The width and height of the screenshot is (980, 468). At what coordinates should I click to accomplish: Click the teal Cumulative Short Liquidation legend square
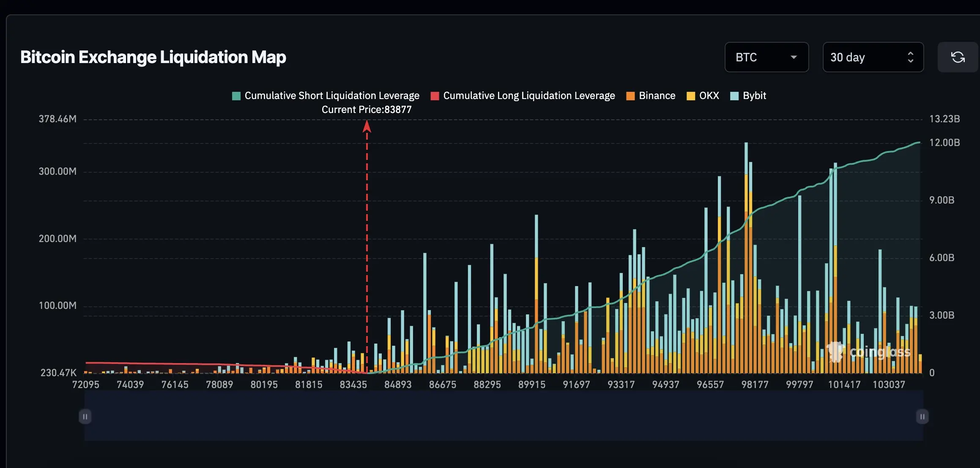click(x=236, y=96)
